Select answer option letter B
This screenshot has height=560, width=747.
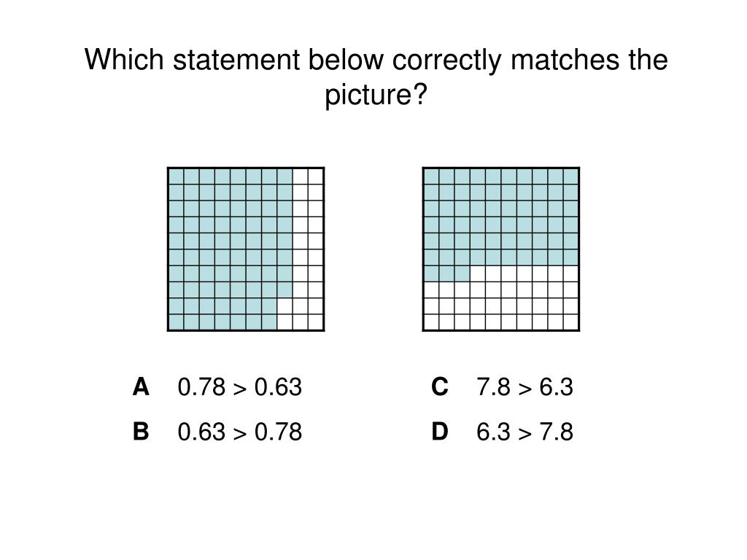(141, 432)
